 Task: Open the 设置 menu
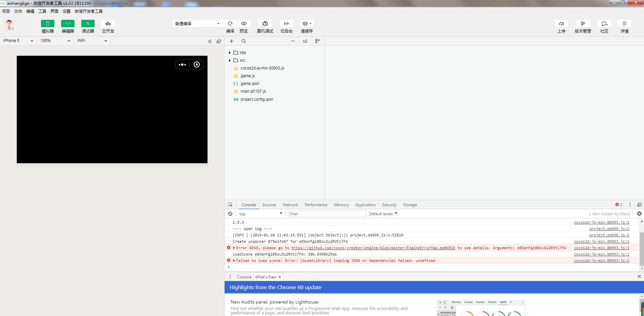66,11
